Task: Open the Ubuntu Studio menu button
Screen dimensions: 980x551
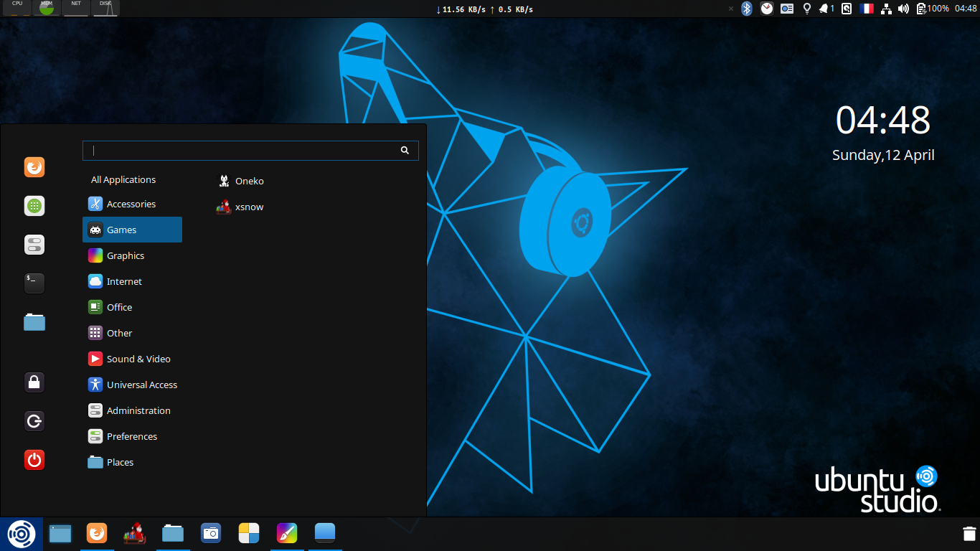Action: [x=22, y=534]
